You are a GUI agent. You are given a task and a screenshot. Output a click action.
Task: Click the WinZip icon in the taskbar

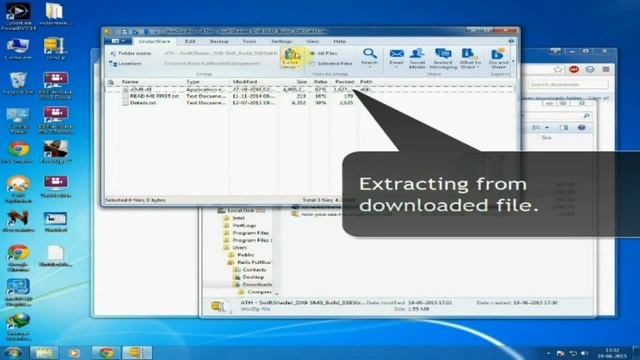[x=137, y=353]
